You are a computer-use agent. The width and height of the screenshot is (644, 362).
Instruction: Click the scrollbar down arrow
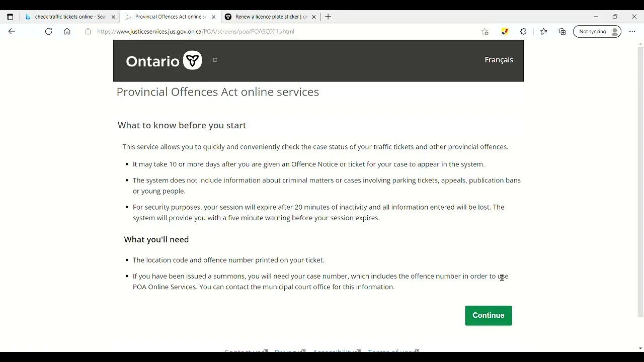tap(640, 348)
